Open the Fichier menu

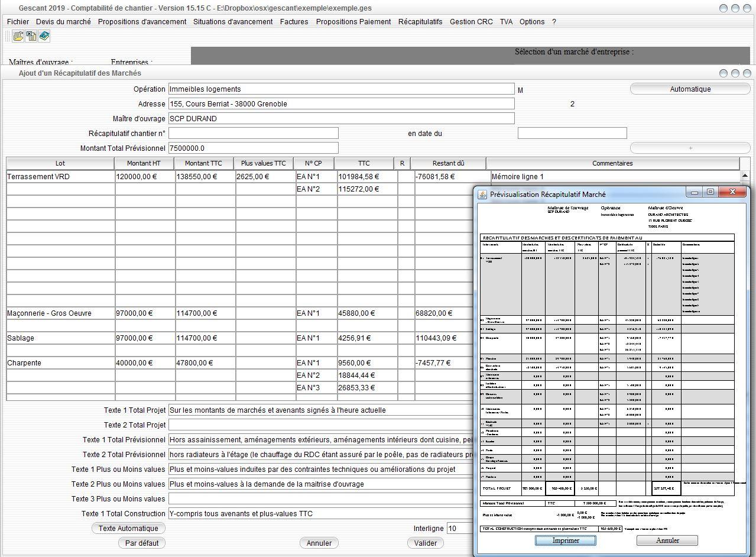[x=18, y=21]
